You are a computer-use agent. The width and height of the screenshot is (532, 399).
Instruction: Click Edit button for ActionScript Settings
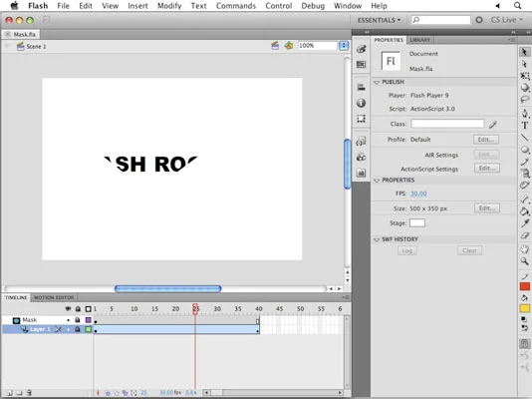pos(486,169)
